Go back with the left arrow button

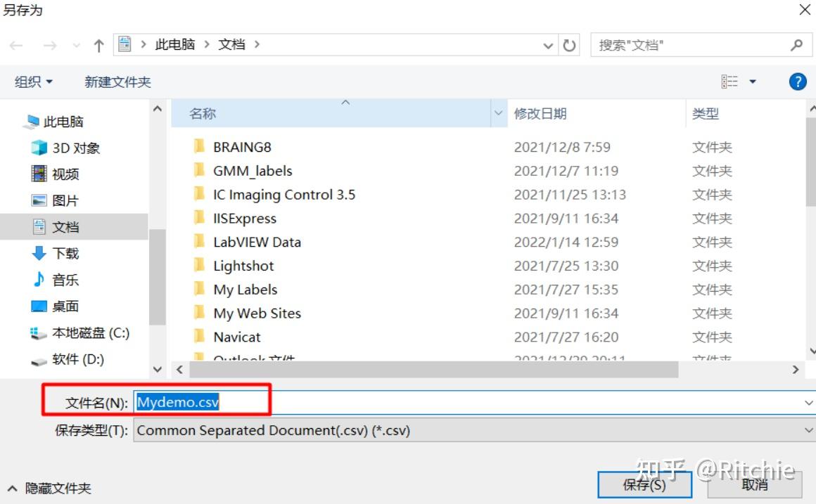[x=16, y=46]
